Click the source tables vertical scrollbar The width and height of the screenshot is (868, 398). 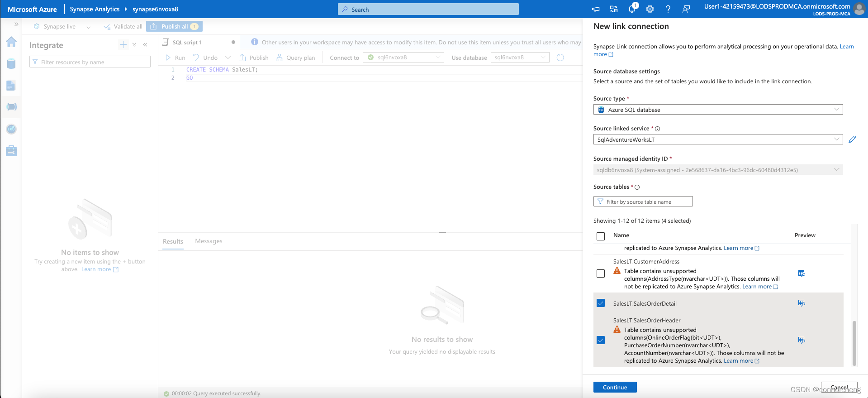(854, 343)
